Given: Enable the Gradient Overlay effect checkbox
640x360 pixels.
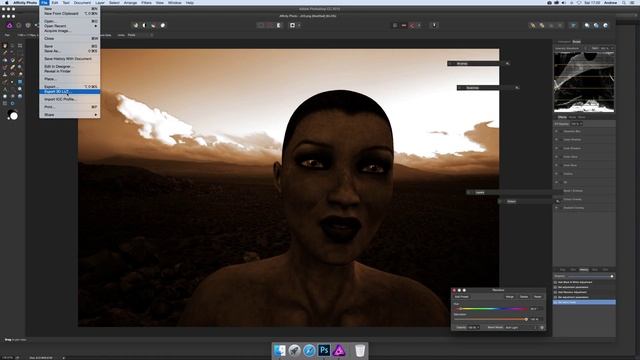Looking at the screenshot, I should (556, 208).
